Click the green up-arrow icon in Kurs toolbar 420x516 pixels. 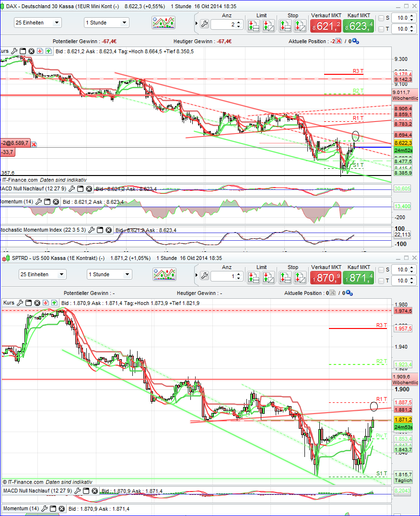(48, 50)
